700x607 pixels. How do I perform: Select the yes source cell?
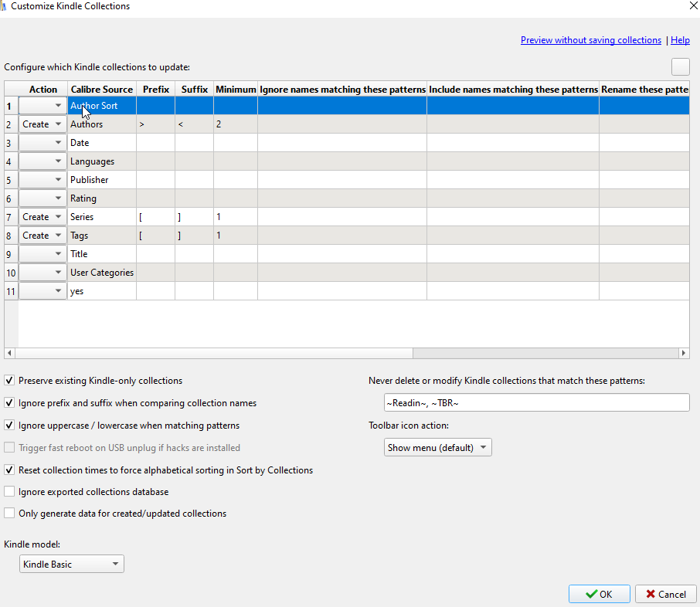tap(102, 291)
